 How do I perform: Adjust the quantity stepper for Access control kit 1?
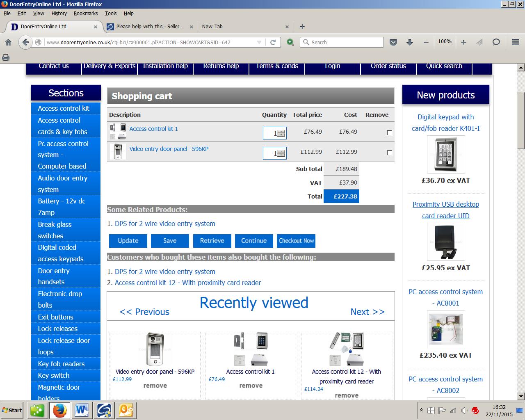(x=281, y=133)
